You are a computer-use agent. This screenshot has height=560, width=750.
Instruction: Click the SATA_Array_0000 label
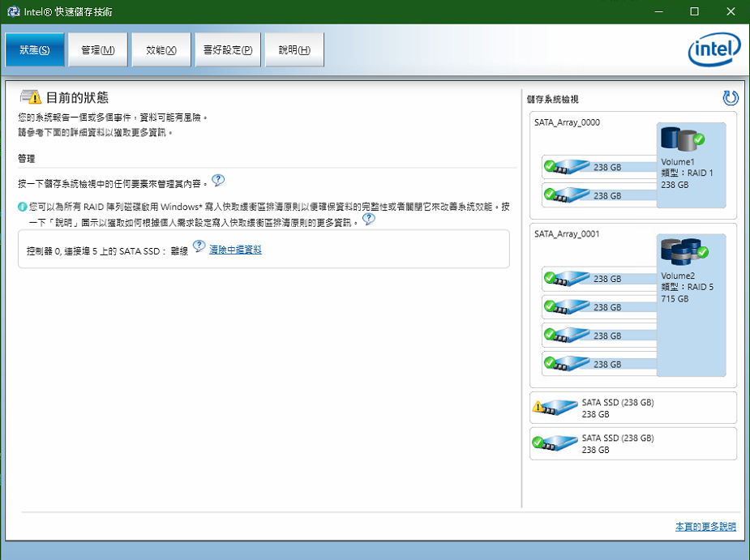point(567,122)
